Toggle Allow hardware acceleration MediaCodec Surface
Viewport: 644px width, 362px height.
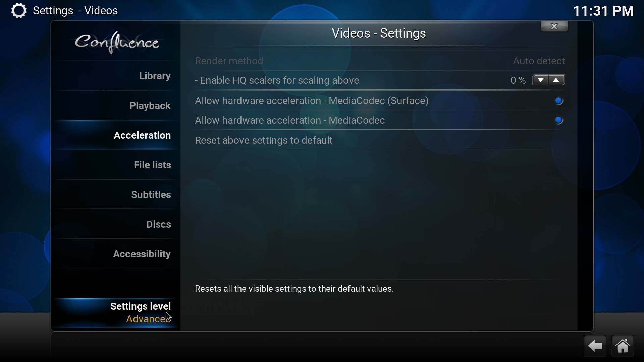click(558, 100)
